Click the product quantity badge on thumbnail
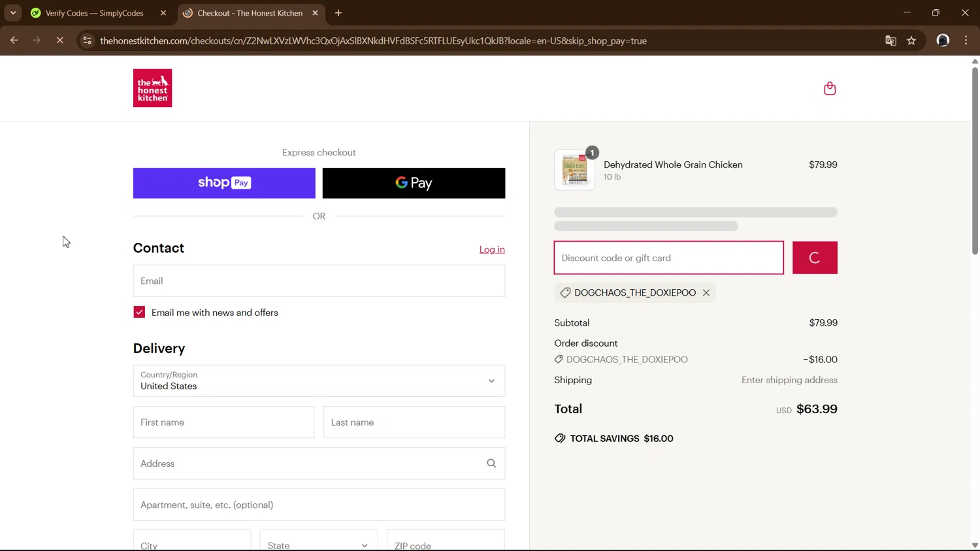980x551 pixels. (592, 153)
